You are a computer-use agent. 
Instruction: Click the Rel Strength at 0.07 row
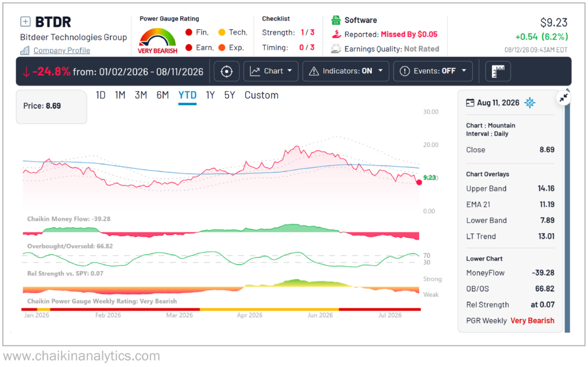(510, 305)
